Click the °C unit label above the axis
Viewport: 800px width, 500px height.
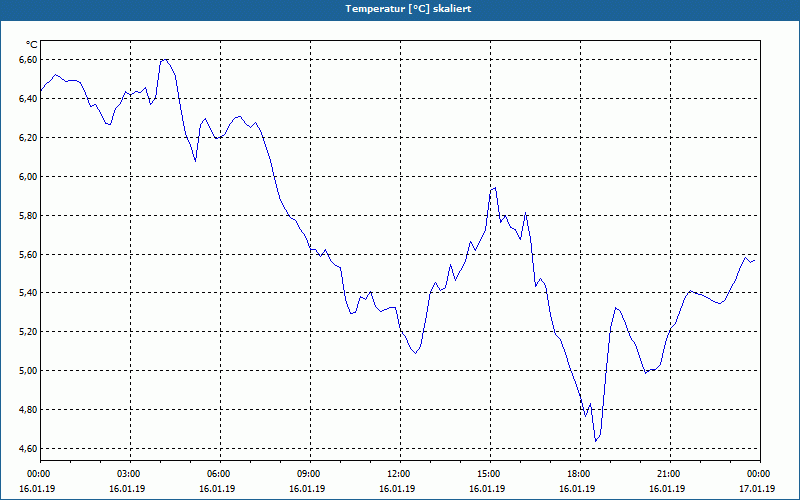(32, 45)
